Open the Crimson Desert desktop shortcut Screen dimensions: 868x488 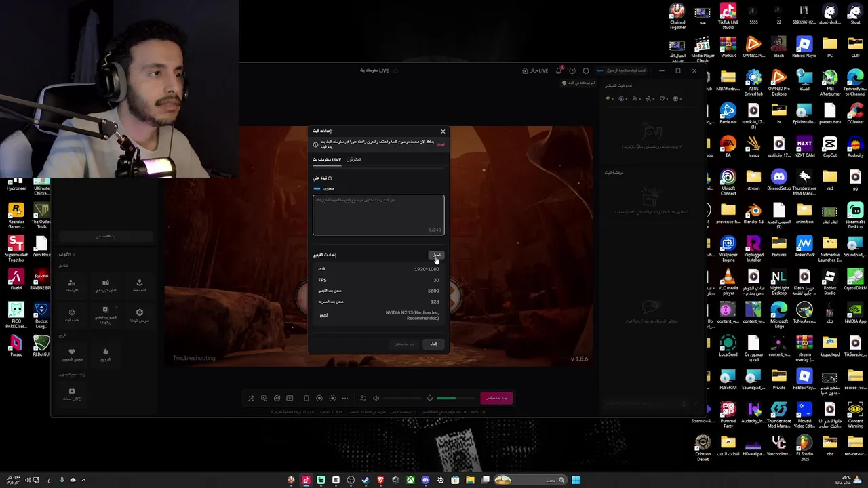(x=703, y=449)
